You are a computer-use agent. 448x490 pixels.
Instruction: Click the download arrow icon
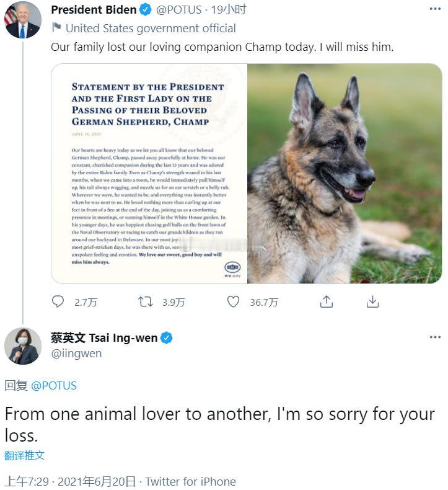[x=372, y=301]
